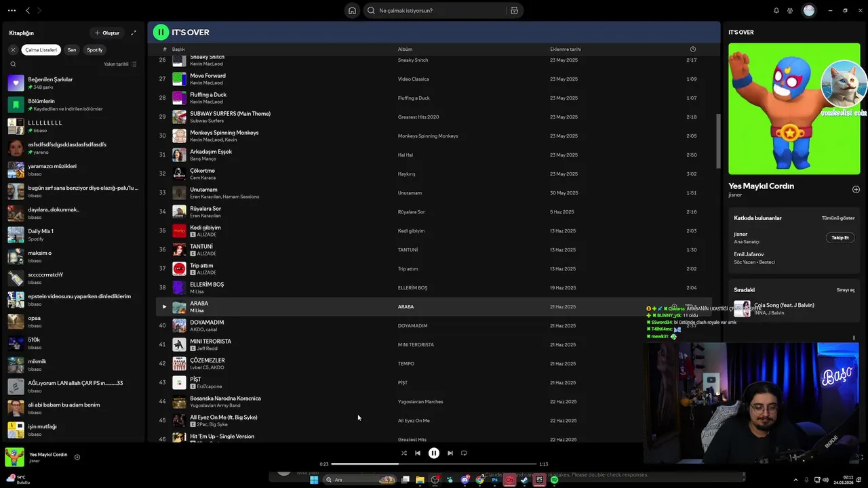Open the işin mutfağı playlist
Screen dimensions: 868x488
coord(73,430)
